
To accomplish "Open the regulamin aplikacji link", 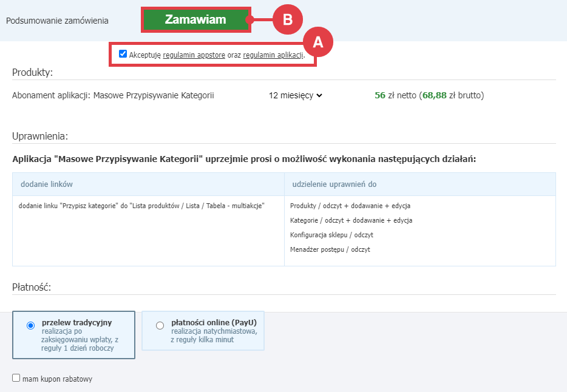I will [x=273, y=55].
